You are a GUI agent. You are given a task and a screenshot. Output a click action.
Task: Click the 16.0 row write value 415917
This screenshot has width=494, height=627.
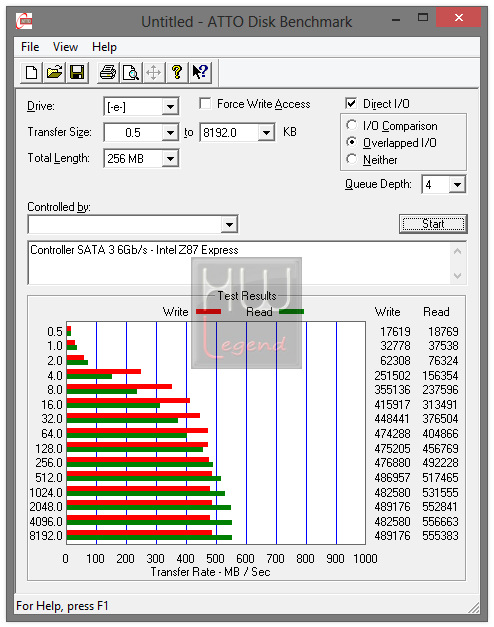(x=392, y=405)
